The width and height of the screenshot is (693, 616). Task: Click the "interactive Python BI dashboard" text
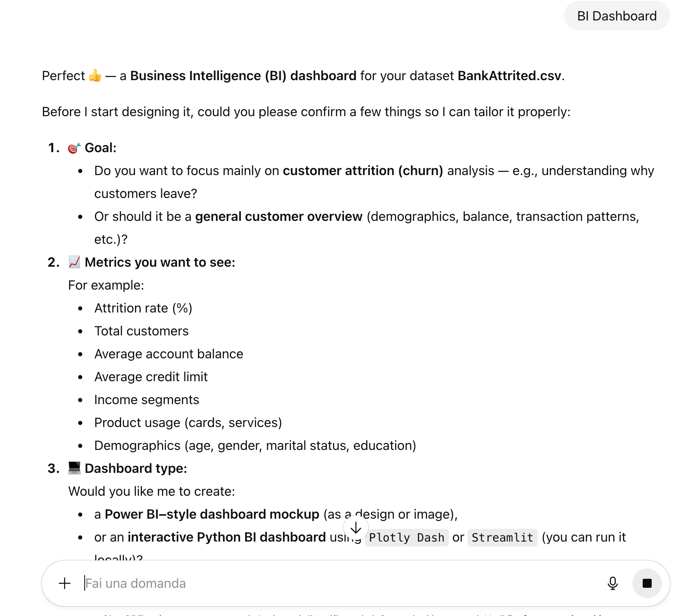pyautogui.click(x=227, y=537)
